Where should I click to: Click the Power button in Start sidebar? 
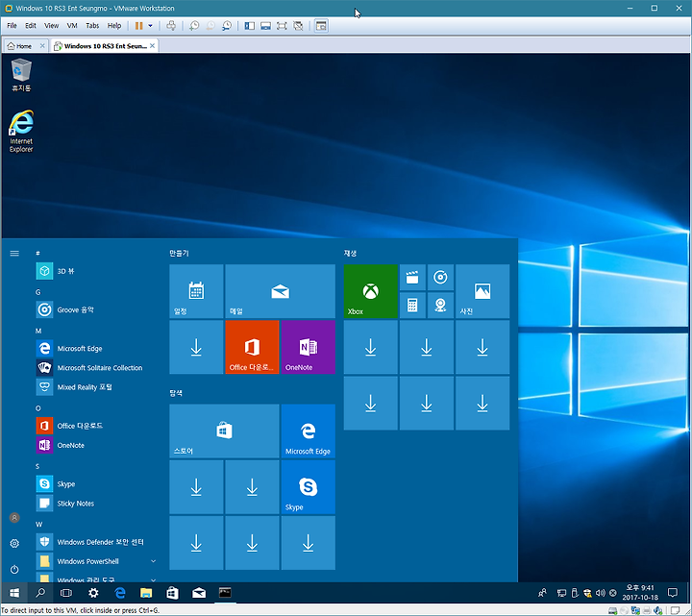coord(14,570)
